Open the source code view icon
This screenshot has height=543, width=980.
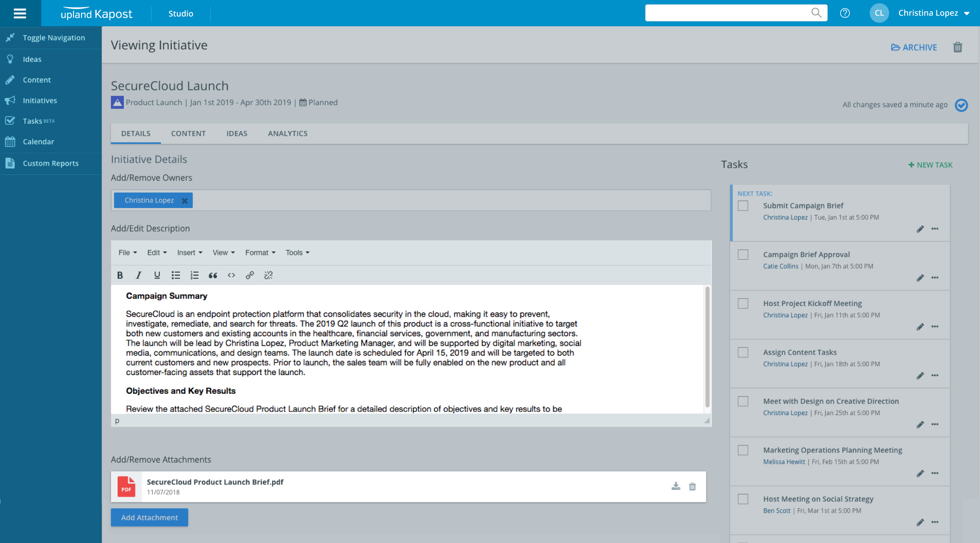tap(231, 275)
